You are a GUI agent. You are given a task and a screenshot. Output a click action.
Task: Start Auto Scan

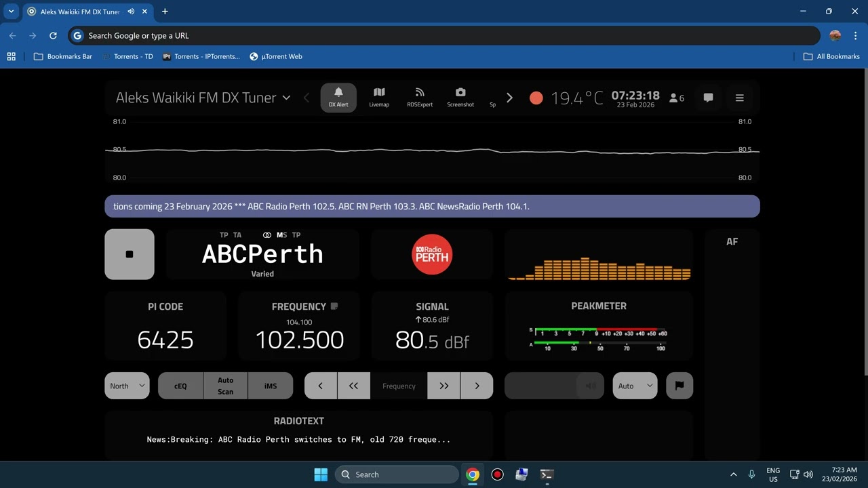point(226,386)
